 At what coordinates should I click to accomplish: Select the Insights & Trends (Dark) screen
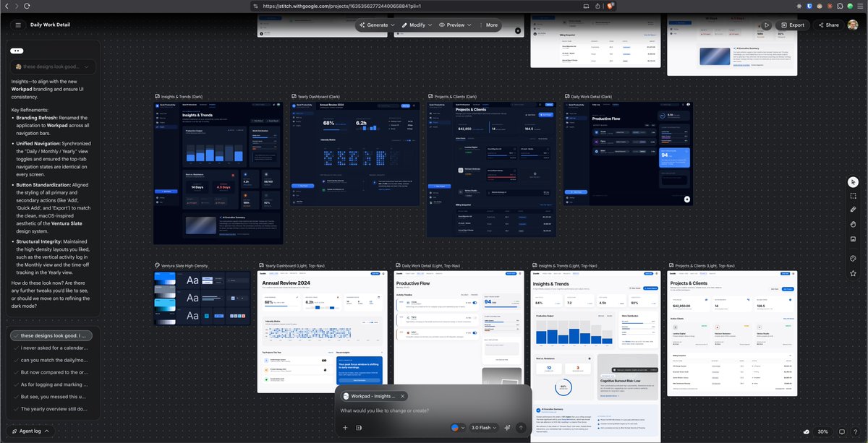point(218,173)
